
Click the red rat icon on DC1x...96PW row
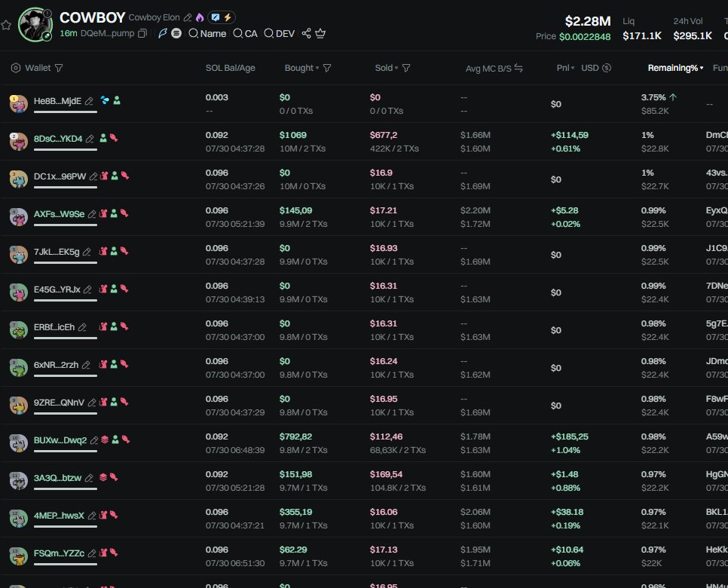click(103, 176)
